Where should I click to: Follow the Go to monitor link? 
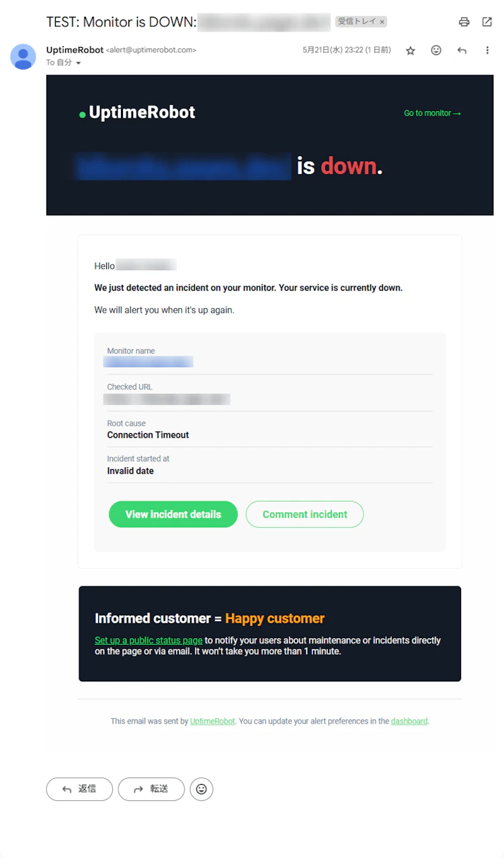(x=432, y=113)
